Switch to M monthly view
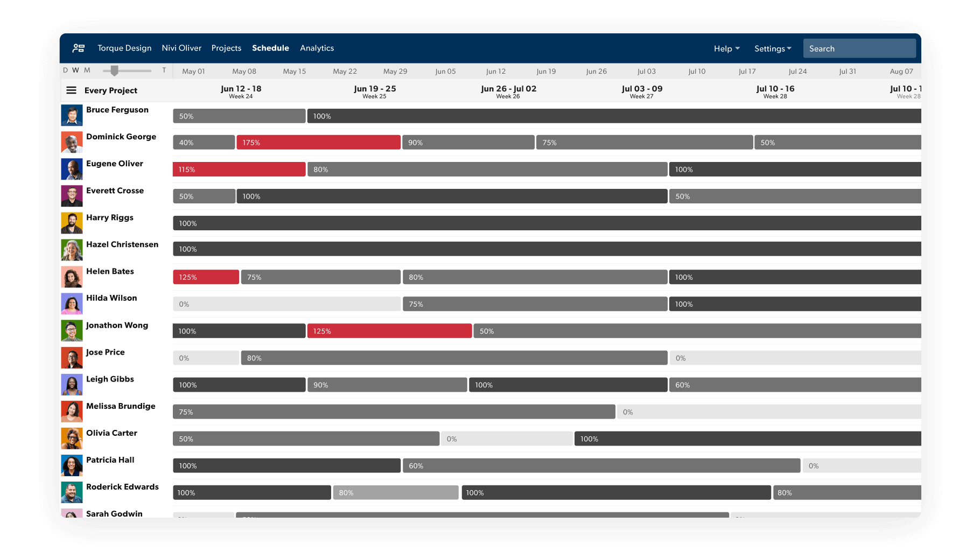This screenshot has width=980, height=551. point(87,70)
